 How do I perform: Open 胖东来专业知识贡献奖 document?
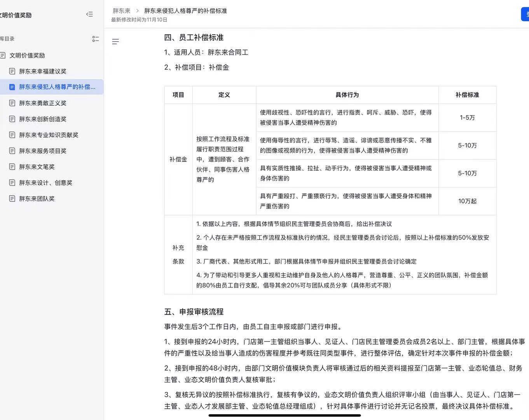tap(49, 135)
